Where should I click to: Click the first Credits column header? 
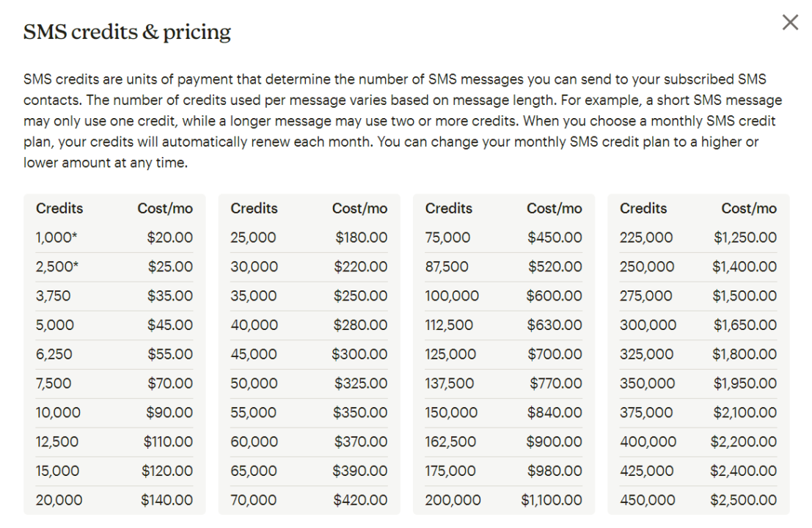[59, 208]
